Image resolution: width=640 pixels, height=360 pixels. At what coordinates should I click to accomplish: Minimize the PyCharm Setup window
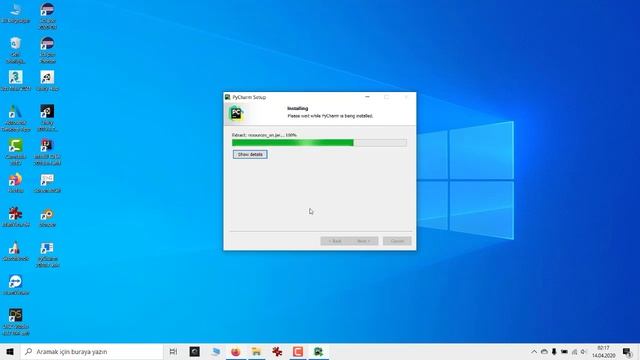(x=367, y=97)
